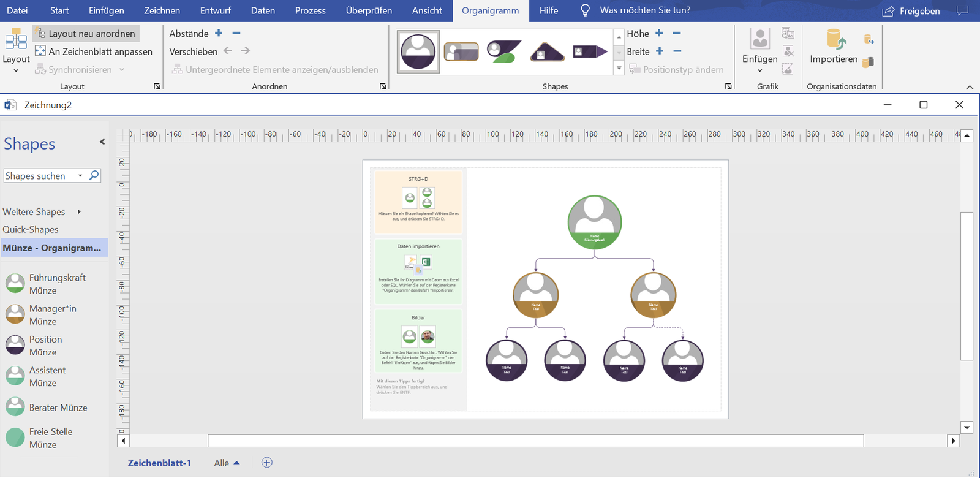980x478 pixels.
Task: Click the Was möchten Sie tun search box
Action: tap(645, 10)
